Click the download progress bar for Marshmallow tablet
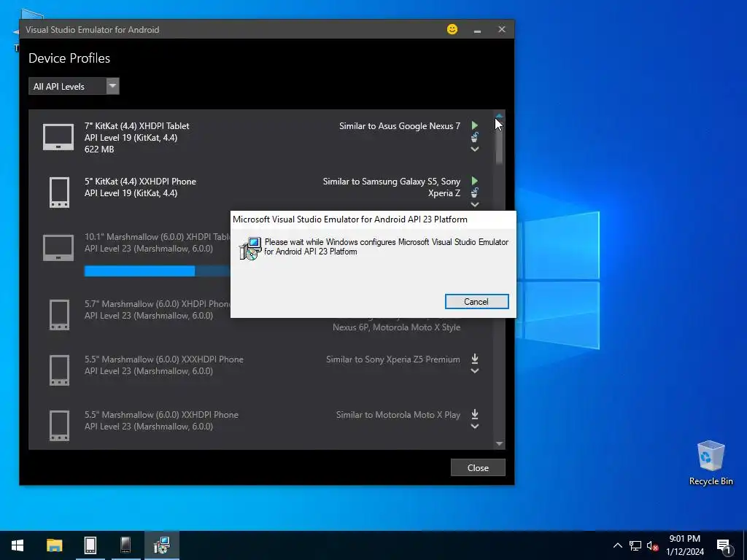This screenshot has height=560, width=747. pyautogui.click(x=158, y=271)
